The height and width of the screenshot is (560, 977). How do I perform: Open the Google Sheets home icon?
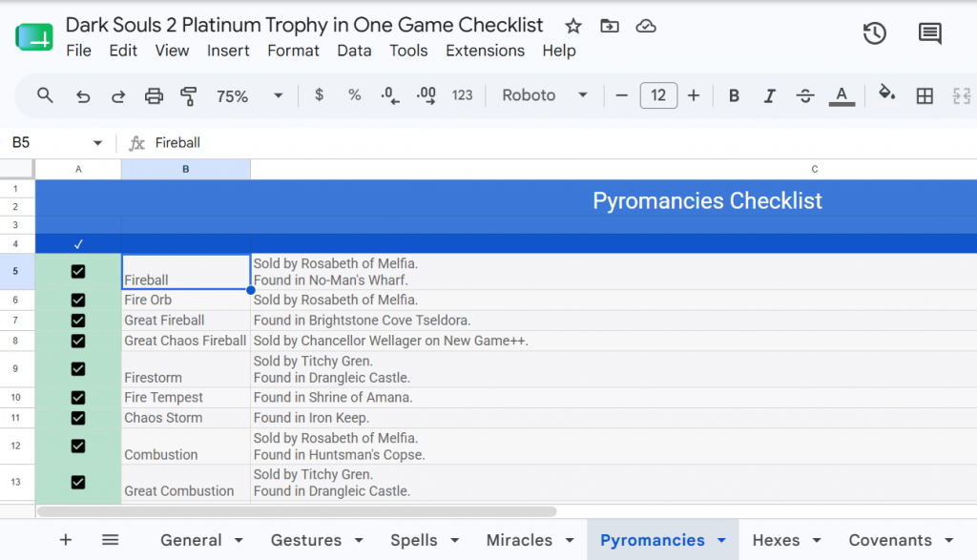point(34,37)
